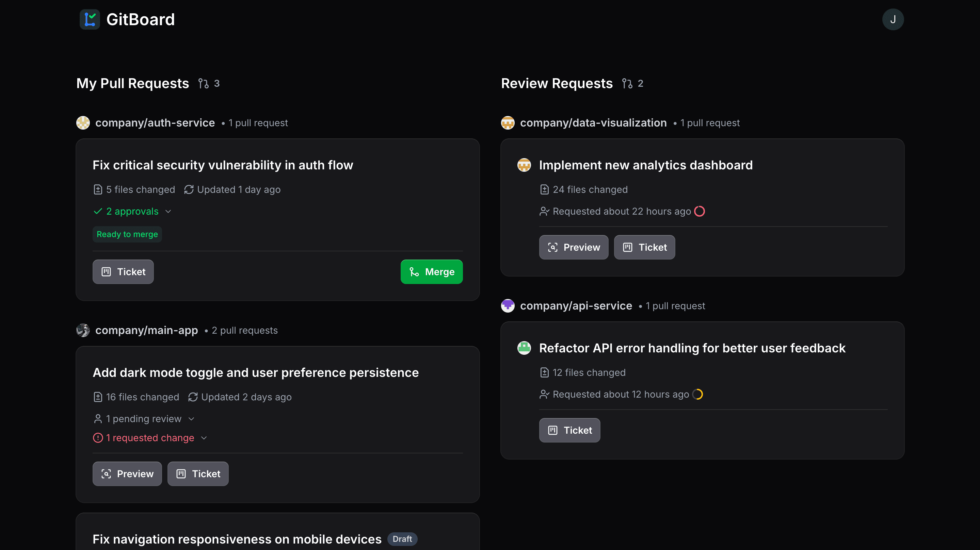Screen dimensions: 980x550
Task: Click the user avatar icon top right
Action: (x=894, y=19)
